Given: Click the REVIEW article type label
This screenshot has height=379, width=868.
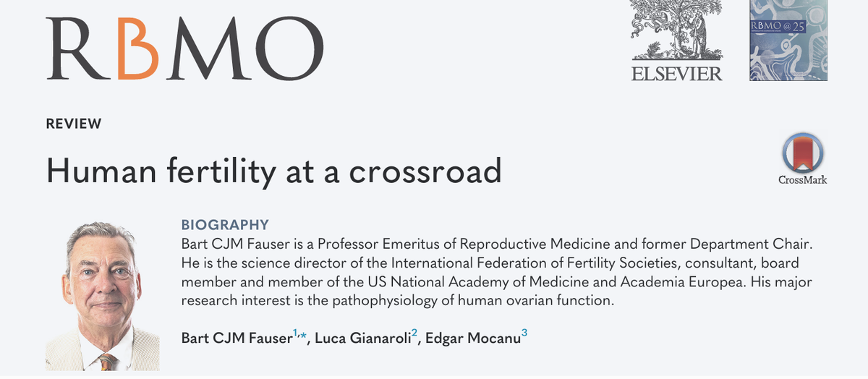Looking at the screenshot, I should coord(74,124).
